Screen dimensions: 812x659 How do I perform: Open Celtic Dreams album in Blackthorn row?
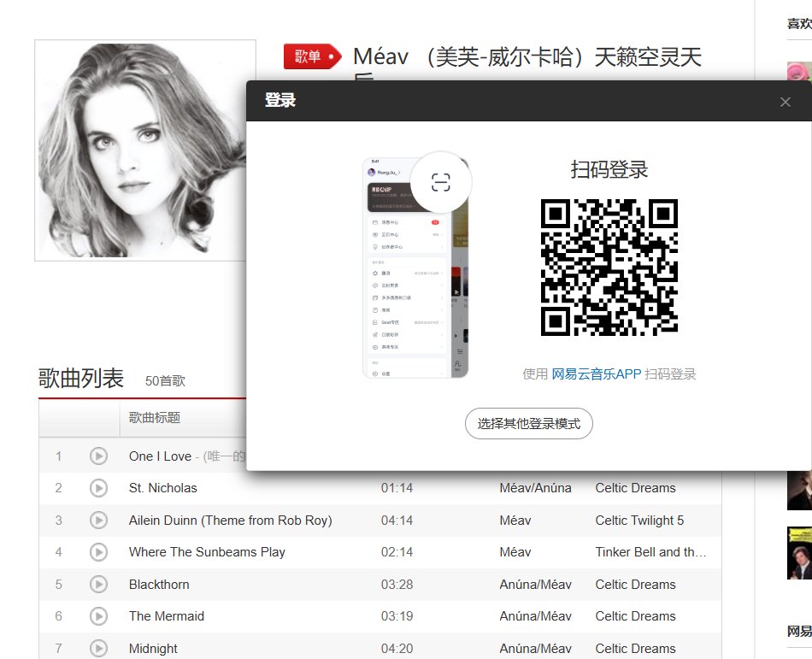635,585
